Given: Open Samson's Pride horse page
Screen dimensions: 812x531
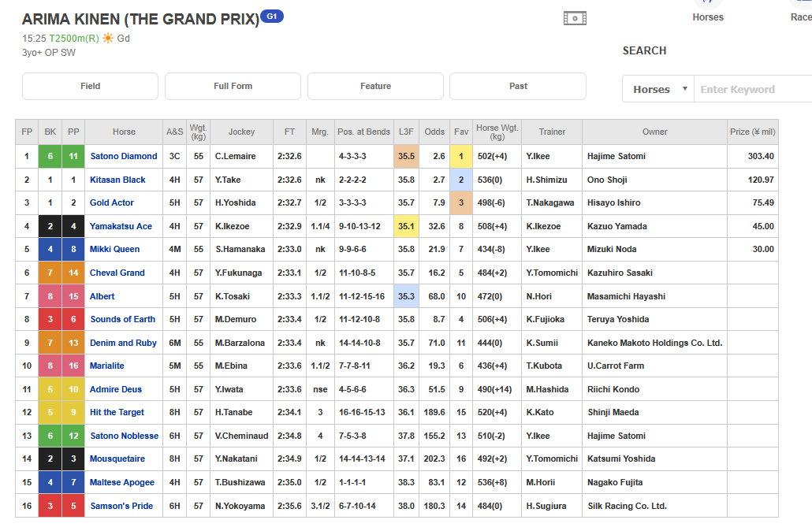Looking at the screenshot, I should 121,506.
